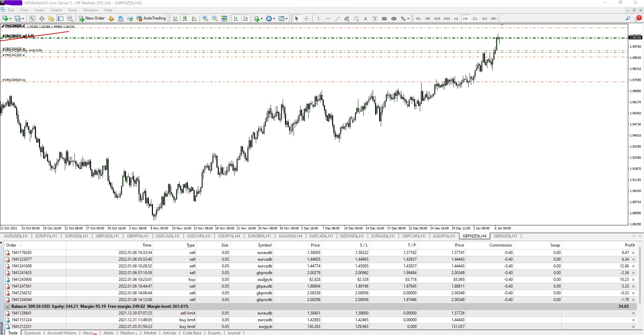The width and height of the screenshot is (644, 335).
Task: Switch timeframe to MN
Action: [493, 18]
